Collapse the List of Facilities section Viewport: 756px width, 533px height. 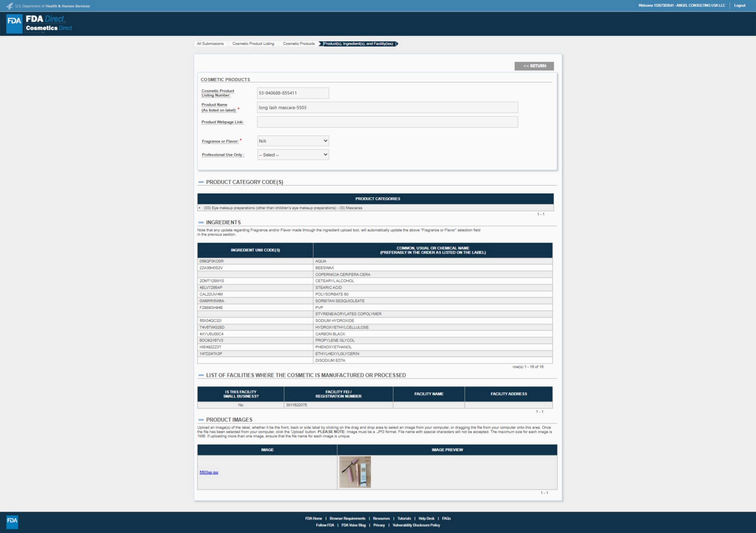pos(201,375)
